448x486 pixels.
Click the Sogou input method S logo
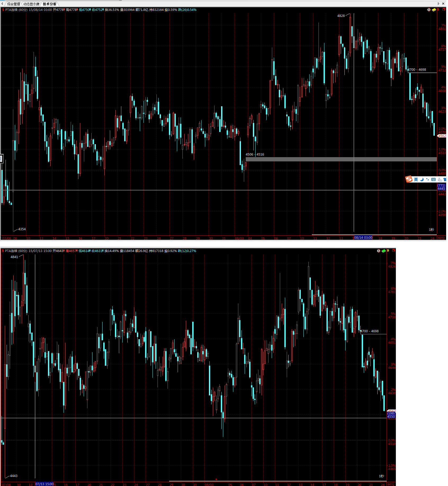pos(409,179)
